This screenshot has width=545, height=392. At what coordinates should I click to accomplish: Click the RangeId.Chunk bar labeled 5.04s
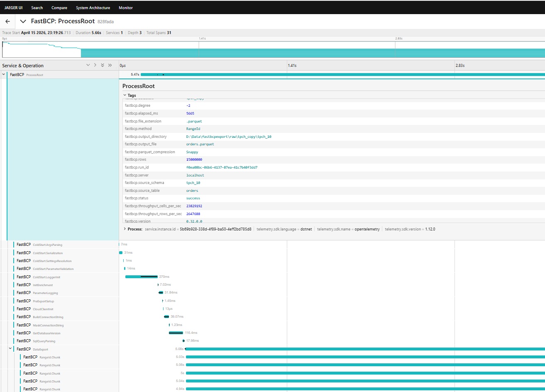(x=365, y=381)
